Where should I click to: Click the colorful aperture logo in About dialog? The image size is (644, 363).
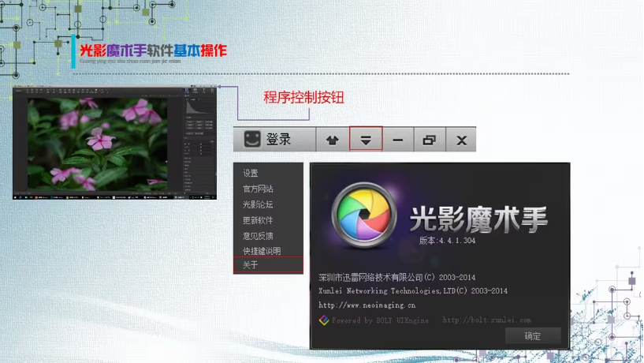[x=364, y=215]
